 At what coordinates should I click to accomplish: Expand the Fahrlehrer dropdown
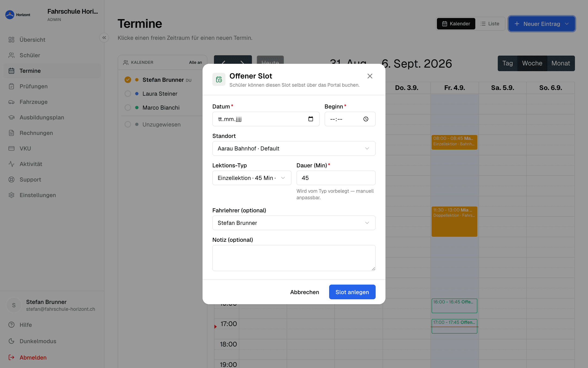click(x=294, y=223)
